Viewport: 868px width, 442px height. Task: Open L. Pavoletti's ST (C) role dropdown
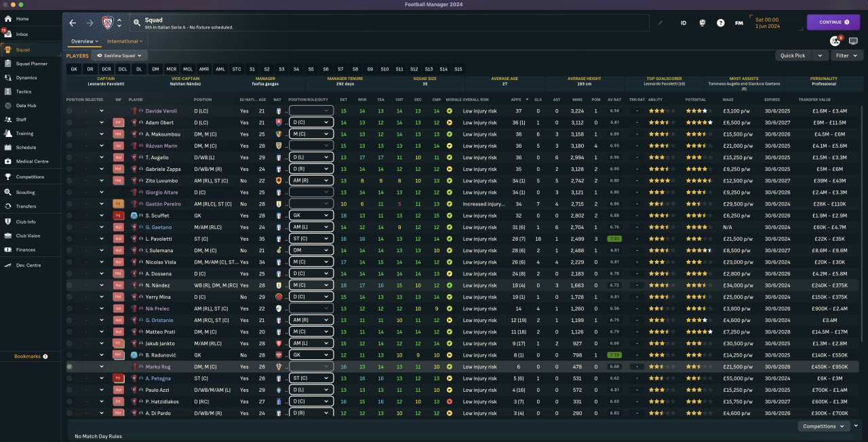311,239
